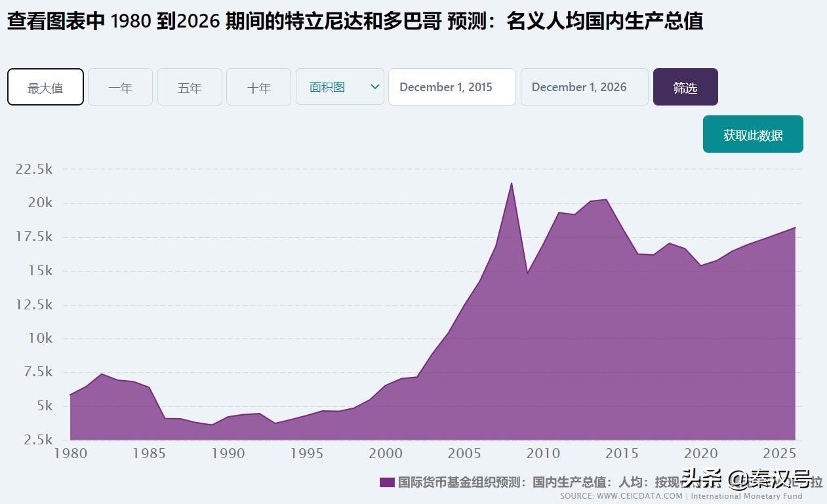This screenshot has width=827, height=504.
Task: Select the 最大值 time range filter
Action: (45, 87)
